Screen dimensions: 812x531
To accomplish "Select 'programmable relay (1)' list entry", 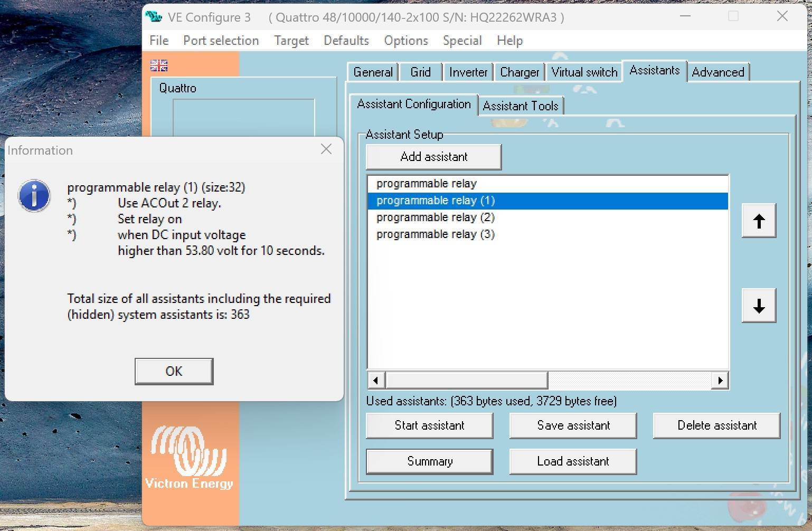I will pos(548,201).
